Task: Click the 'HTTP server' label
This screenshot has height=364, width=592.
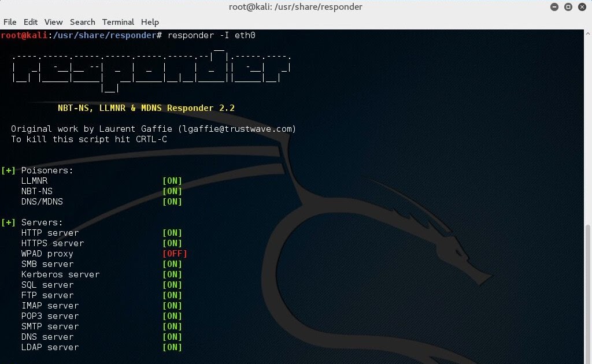Action: 50,233
